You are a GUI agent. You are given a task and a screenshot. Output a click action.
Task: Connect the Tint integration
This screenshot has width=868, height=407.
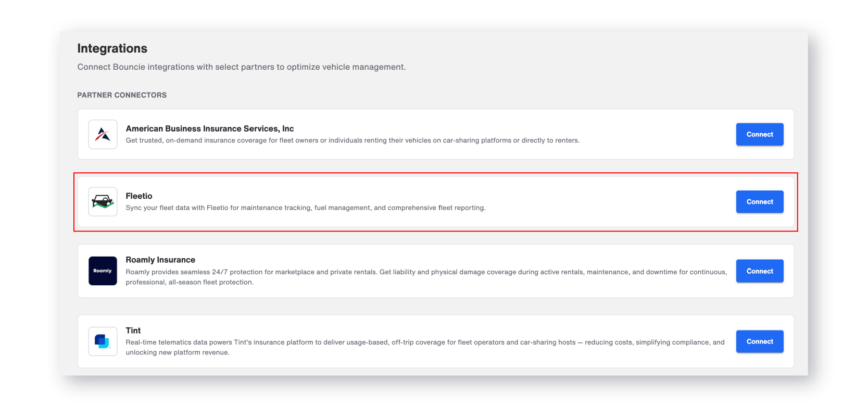[x=760, y=341]
